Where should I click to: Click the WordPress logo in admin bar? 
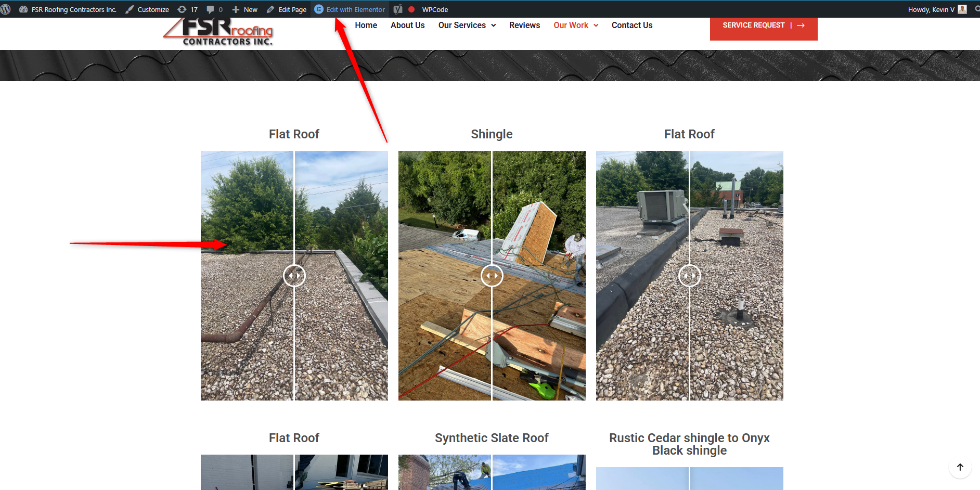6,9
